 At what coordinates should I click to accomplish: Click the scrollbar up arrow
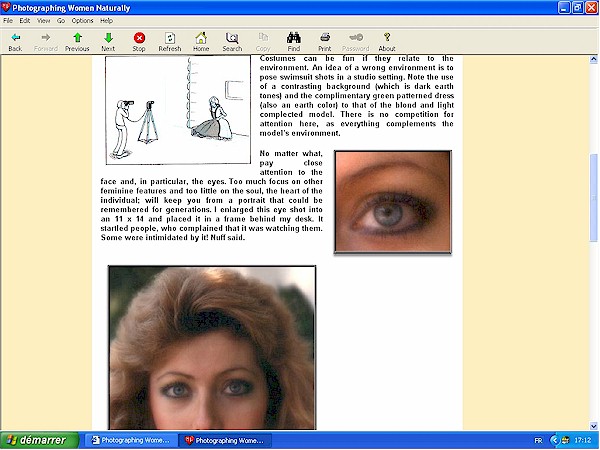point(593,59)
